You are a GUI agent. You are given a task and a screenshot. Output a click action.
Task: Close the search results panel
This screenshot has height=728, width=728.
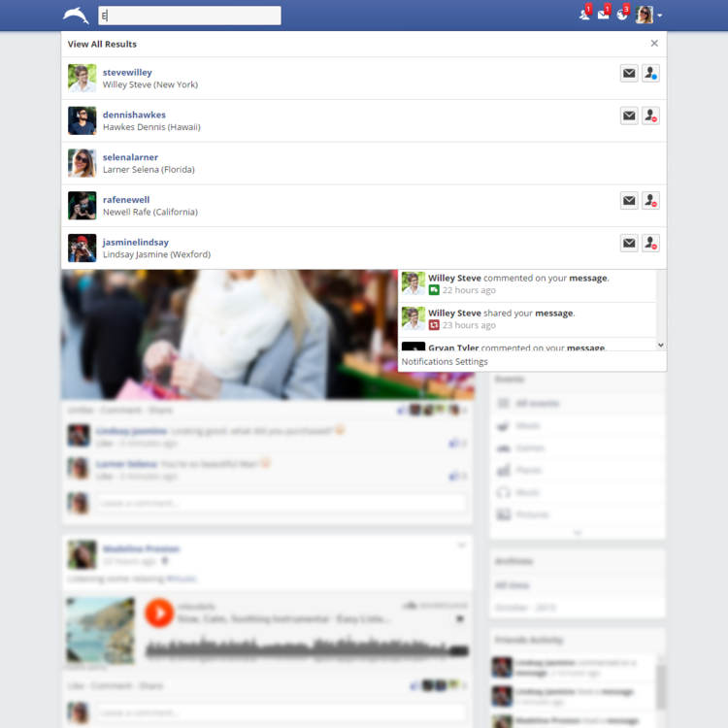click(x=654, y=43)
